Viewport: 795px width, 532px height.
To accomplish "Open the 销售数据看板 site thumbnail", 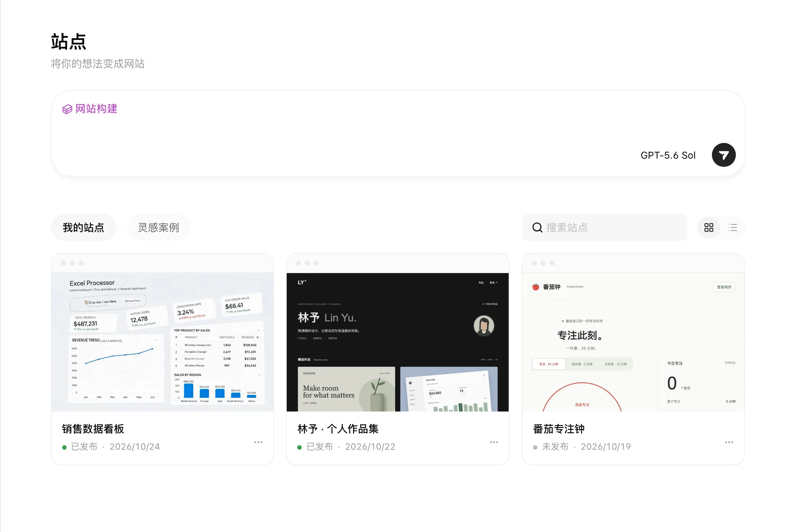I will click(162, 342).
